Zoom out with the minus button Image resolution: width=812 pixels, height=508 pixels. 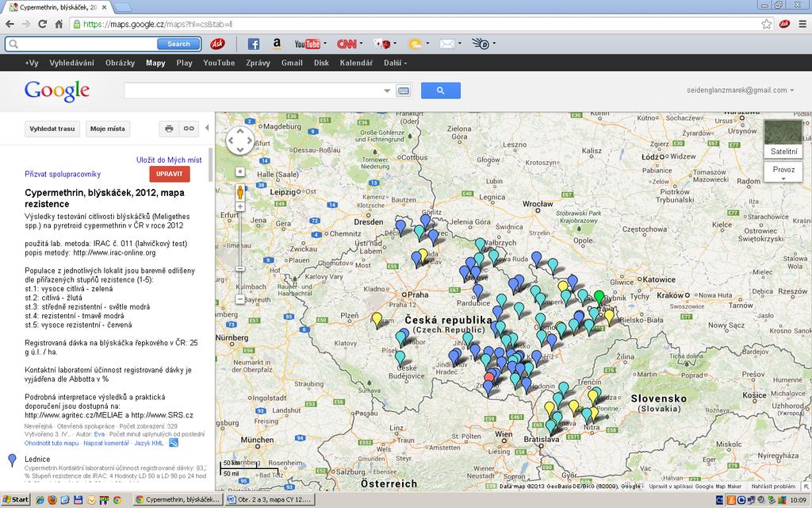239,299
